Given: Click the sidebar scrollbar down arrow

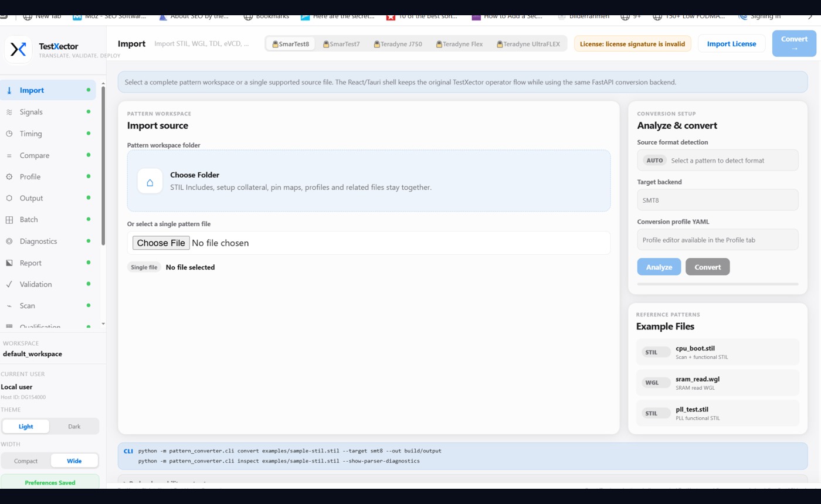Looking at the screenshot, I should [x=103, y=323].
